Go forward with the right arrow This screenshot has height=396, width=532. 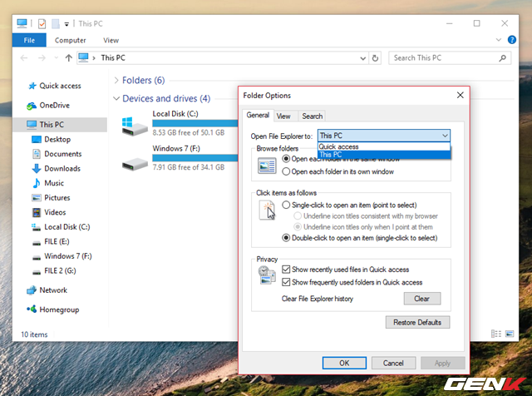(x=42, y=58)
